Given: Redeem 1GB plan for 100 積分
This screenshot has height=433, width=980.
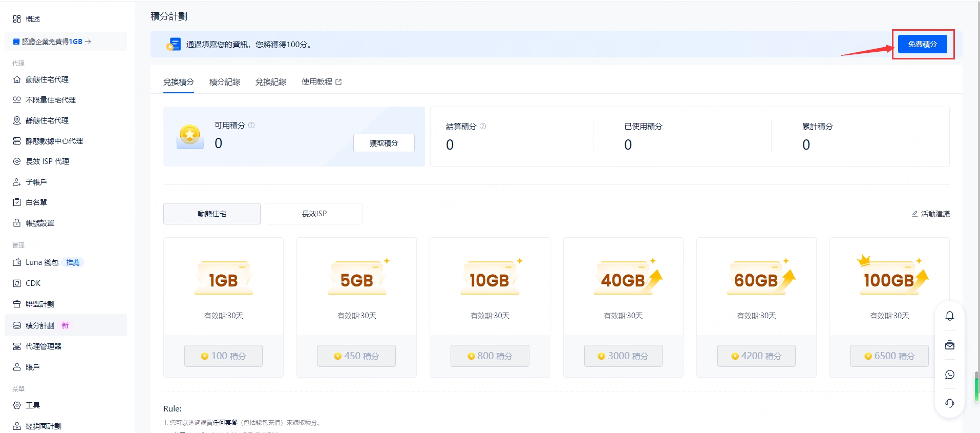Looking at the screenshot, I should pyautogui.click(x=223, y=356).
